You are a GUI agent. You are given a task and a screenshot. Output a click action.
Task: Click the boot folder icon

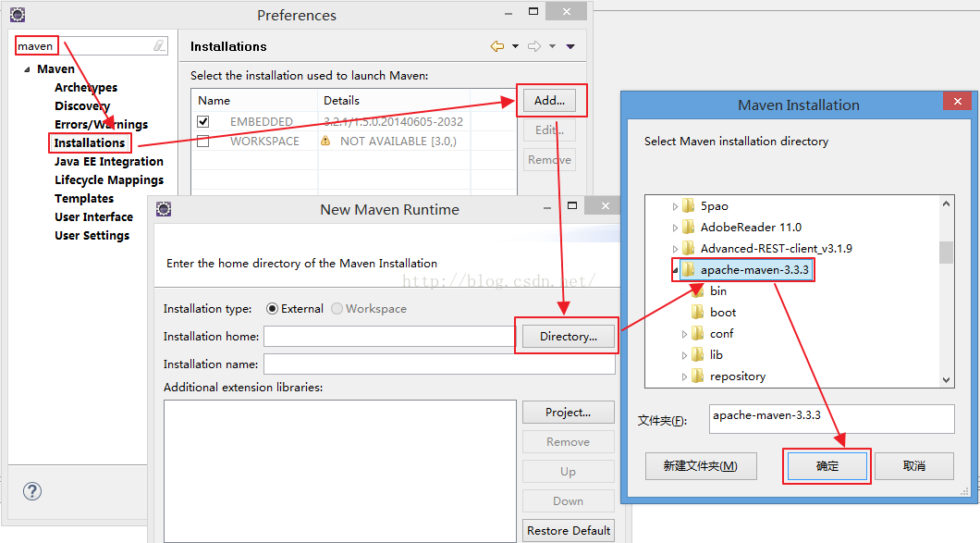pos(698,312)
